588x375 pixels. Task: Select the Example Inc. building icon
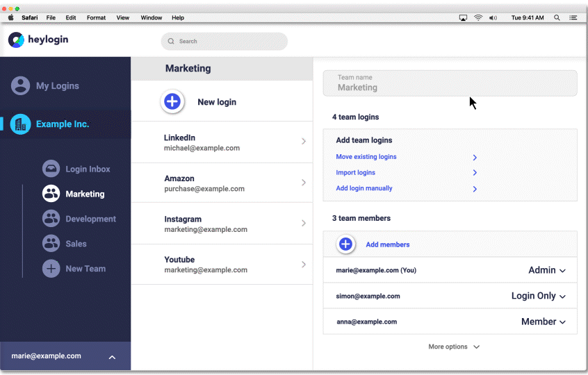(21, 124)
